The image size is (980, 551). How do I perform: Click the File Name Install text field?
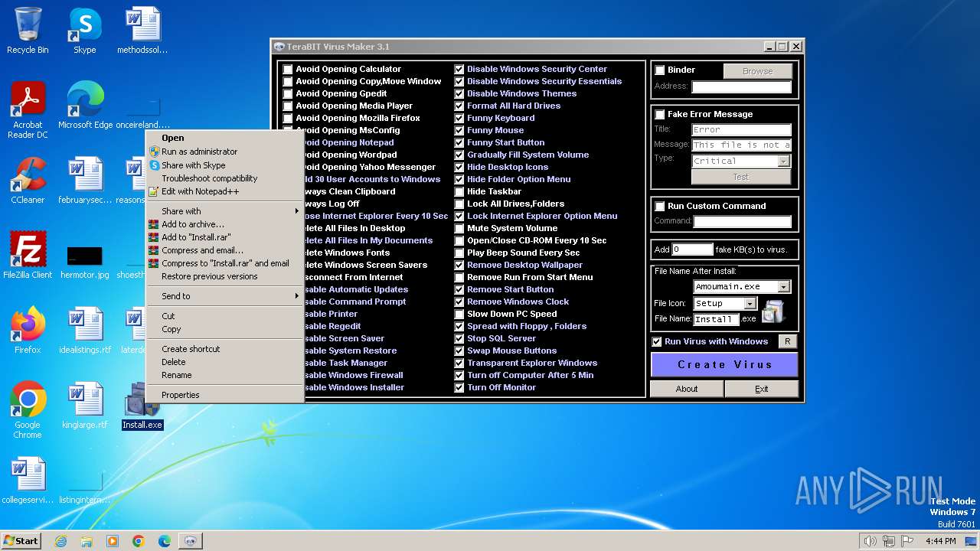click(716, 319)
